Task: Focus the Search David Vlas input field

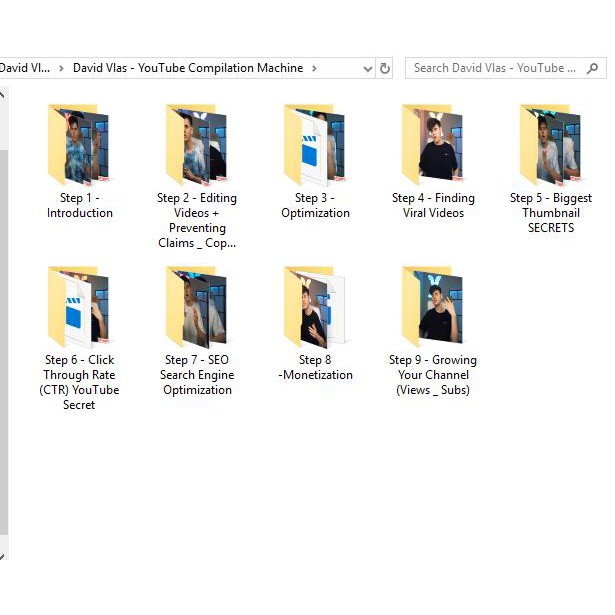Action: [495, 68]
